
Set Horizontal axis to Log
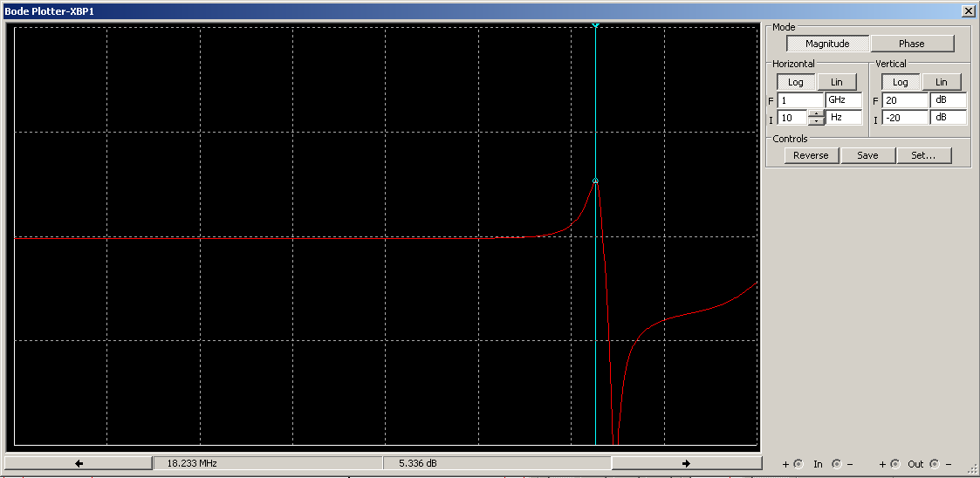796,82
